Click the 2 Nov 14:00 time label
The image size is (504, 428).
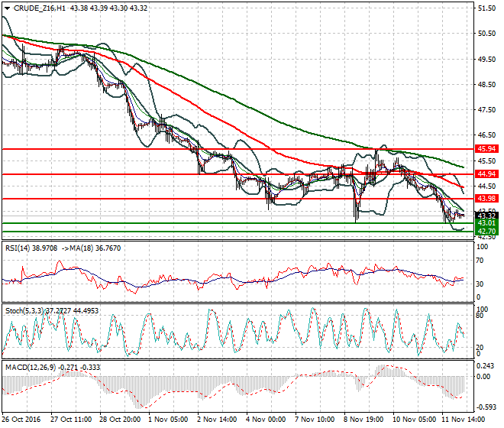click(217, 420)
